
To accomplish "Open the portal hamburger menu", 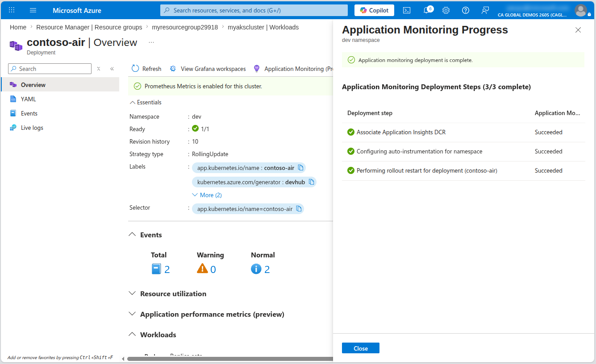I will coord(33,10).
